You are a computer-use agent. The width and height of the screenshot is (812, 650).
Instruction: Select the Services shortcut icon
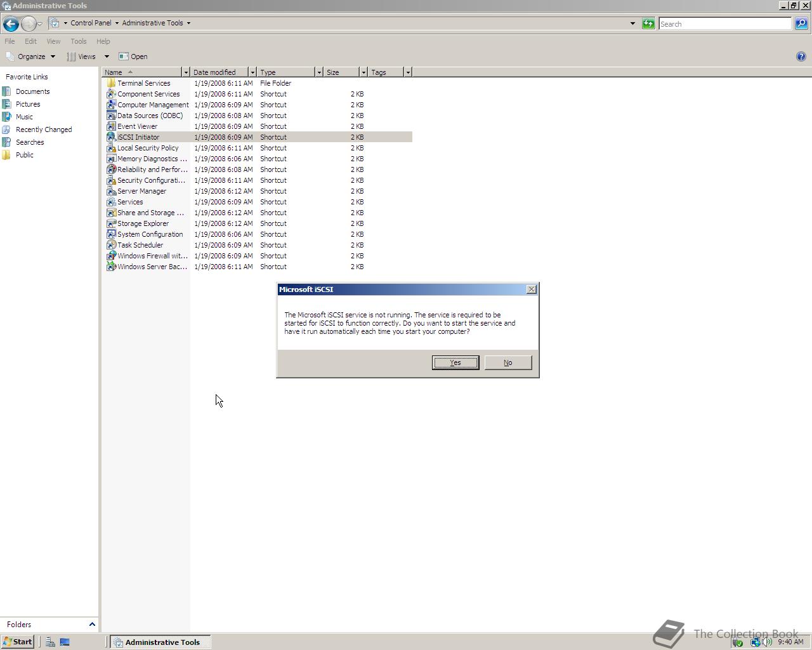click(x=111, y=202)
